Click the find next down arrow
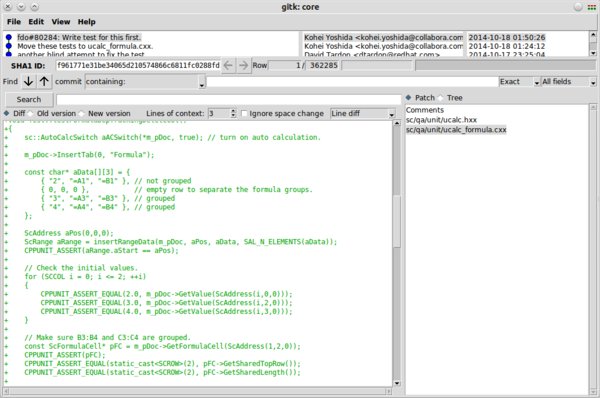600x398 pixels. coord(28,81)
